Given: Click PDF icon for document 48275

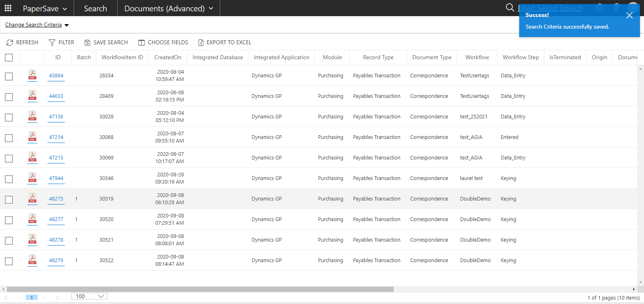Looking at the screenshot, I should 32,199.
